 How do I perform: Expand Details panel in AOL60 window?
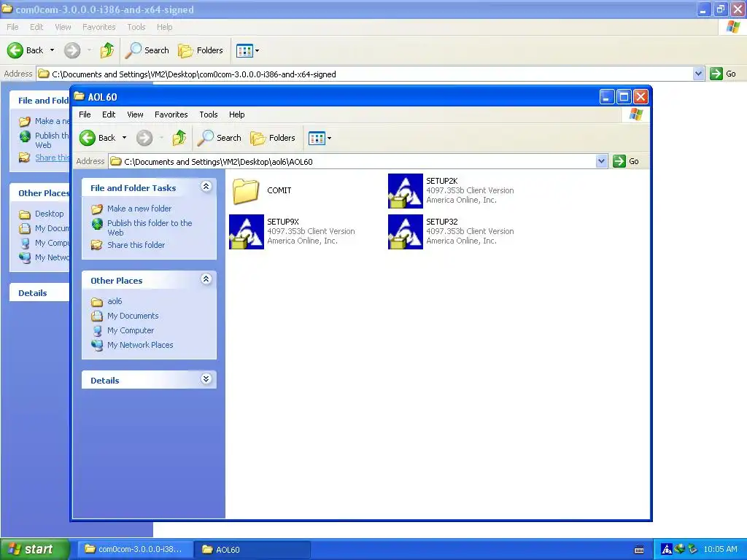(206, 379)
